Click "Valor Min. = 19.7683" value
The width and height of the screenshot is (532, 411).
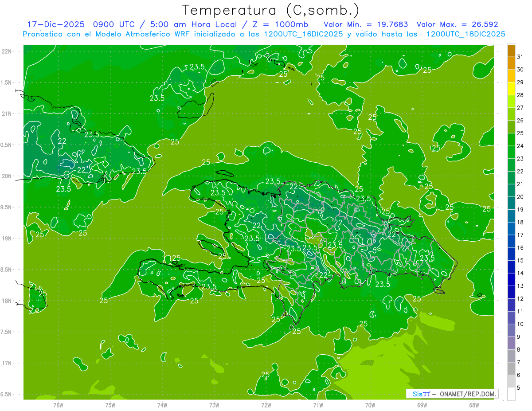coord(366,24)
